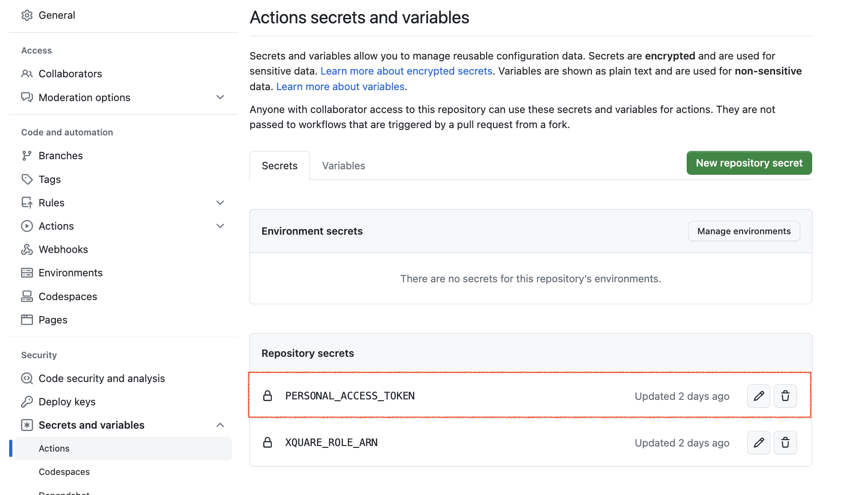Open Code security and analysis settings
The height and width of the screenshot is (495, 868).
[x=102, y=378]
